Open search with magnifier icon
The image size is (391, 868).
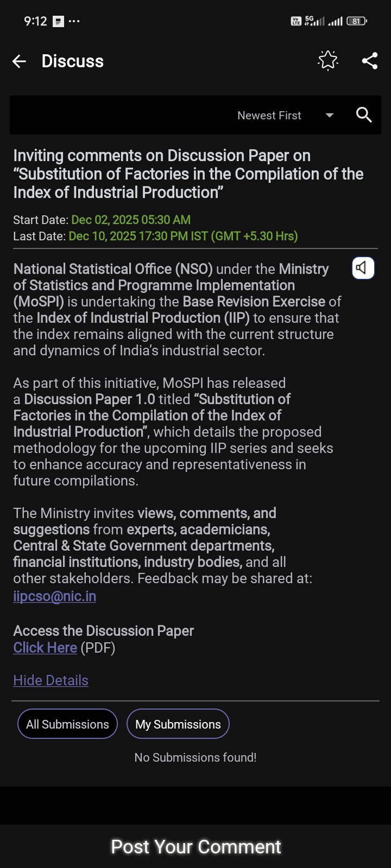point(364,115)
